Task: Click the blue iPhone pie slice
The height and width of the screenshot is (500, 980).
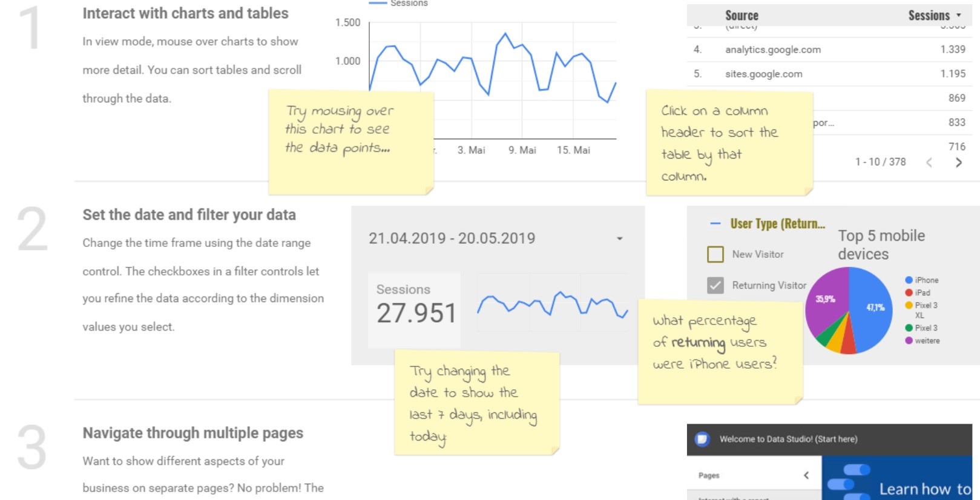Action: [x=870, y=308]
